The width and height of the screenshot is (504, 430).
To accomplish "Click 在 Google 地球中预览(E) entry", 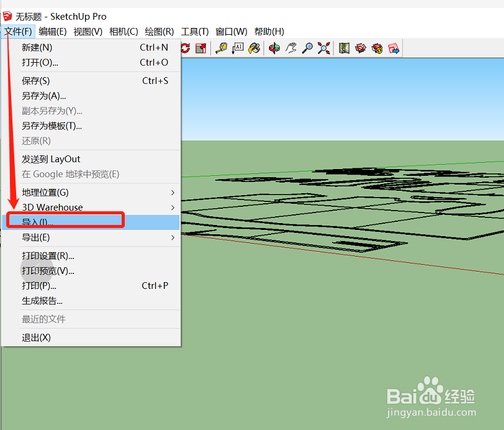I will (x=91, y=174).
